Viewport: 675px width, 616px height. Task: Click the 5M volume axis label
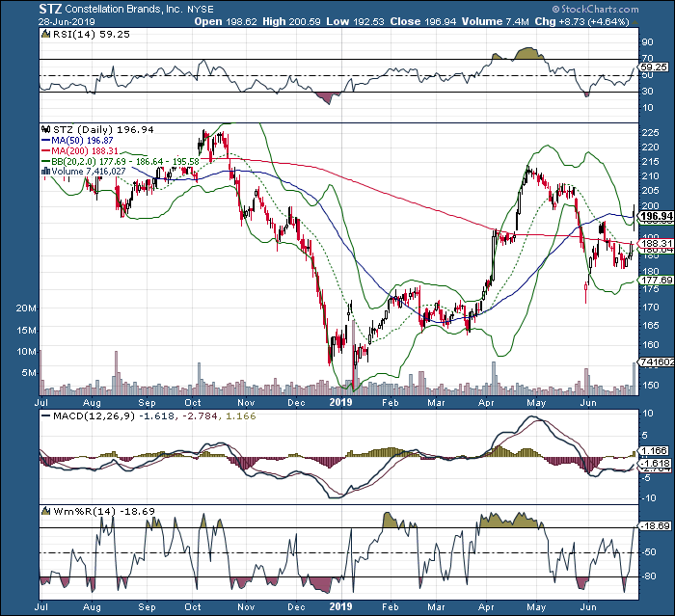(x=29, y=373)
